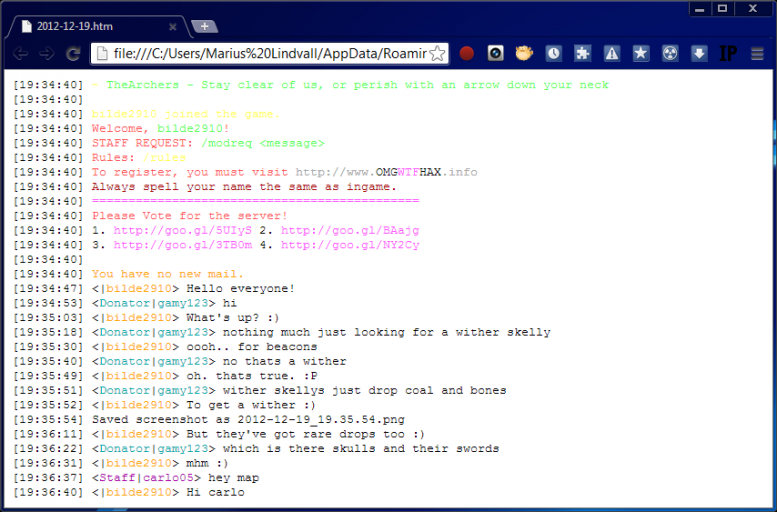This screenshot has height=512, width=777.
Task: Click the 'Hi carlo' chat message
Action: pyautogui.click(x=215, y=492)
